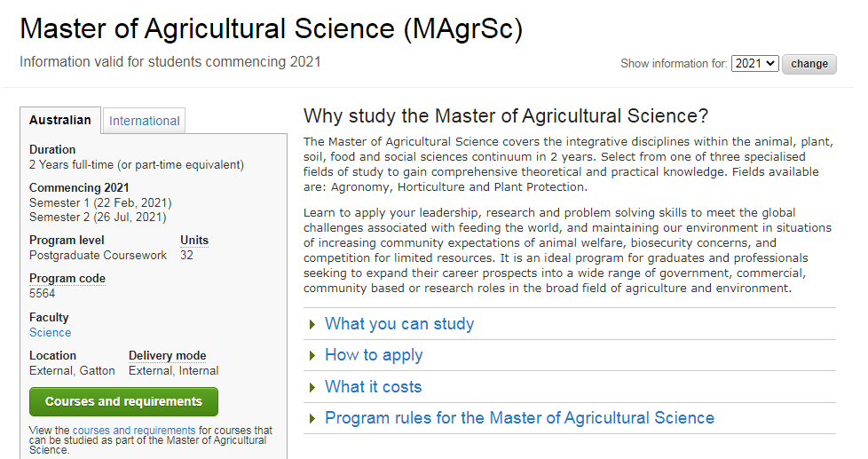Select the Australian tab
Screen dimensions: 868x459
(x=60, y=120)
